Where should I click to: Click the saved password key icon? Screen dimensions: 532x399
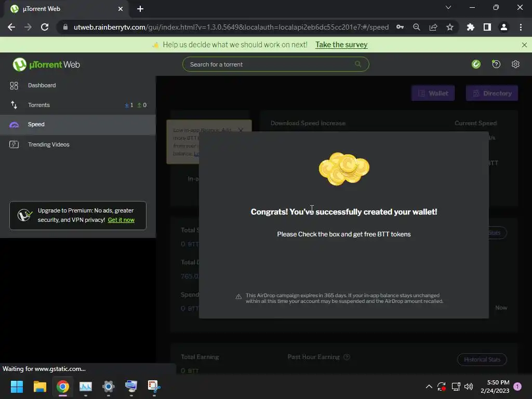click(400, 27)
